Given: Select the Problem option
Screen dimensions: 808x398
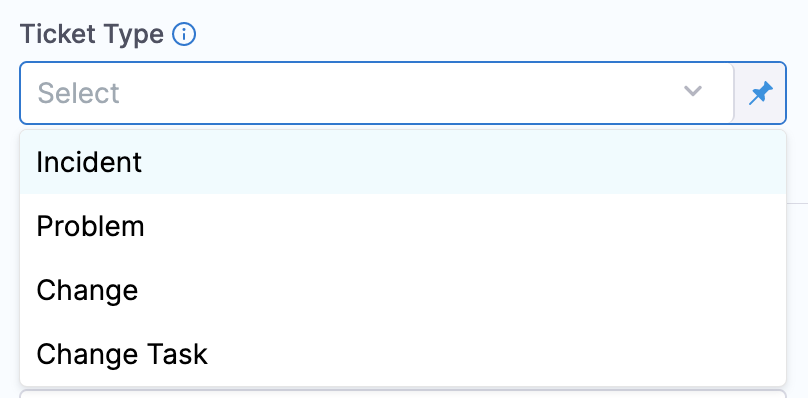Looking at the screenshot, I should point(403,226).
